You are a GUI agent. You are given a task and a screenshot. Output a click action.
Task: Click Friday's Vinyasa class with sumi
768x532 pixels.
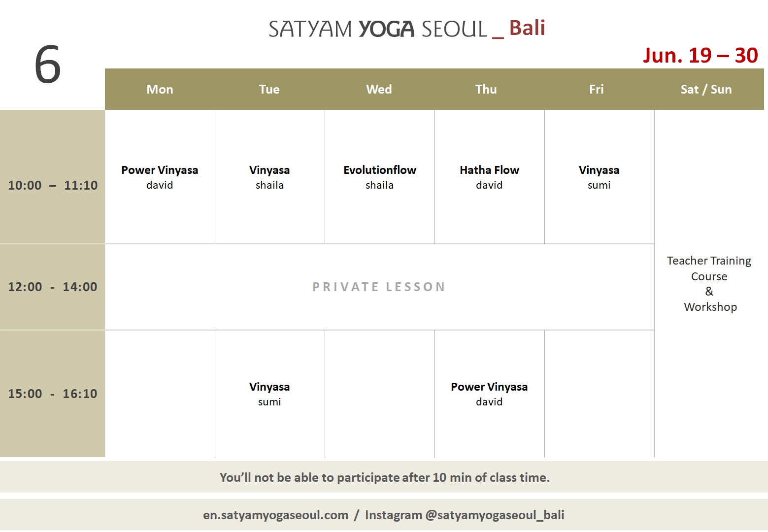point(599,177)
